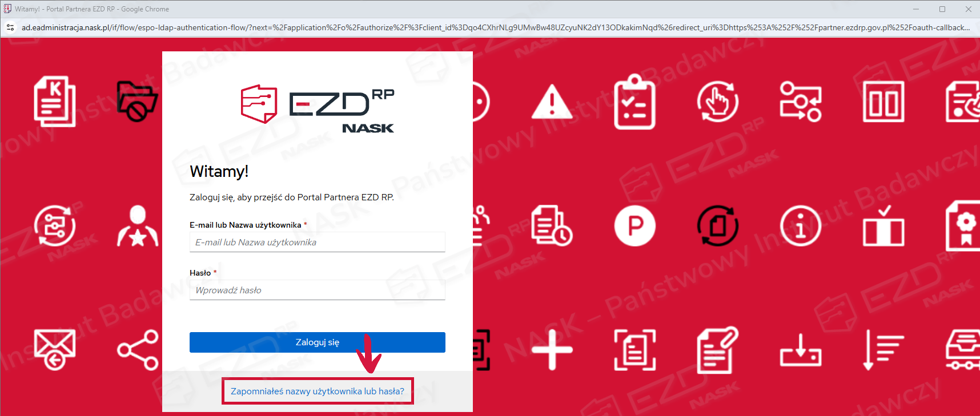Focus the Hasło password field
The width and height of the screenshot is (980, 416).
(318, 290)
